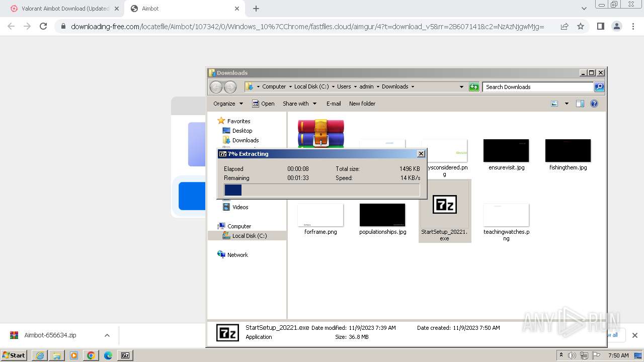Screen dimensions: 644x362
Task: Open Windows Media Player from taskbar
Action: pyautogui.click(x=74, y=355)
